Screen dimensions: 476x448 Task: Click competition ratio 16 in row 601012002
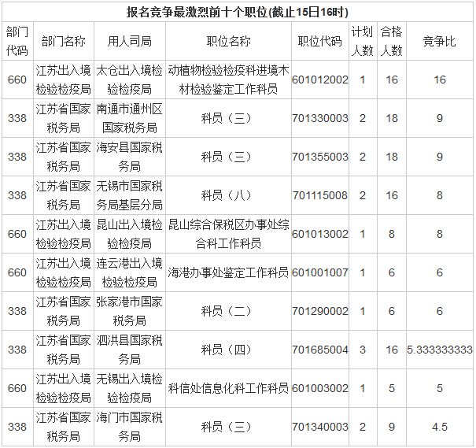[440, 80]
